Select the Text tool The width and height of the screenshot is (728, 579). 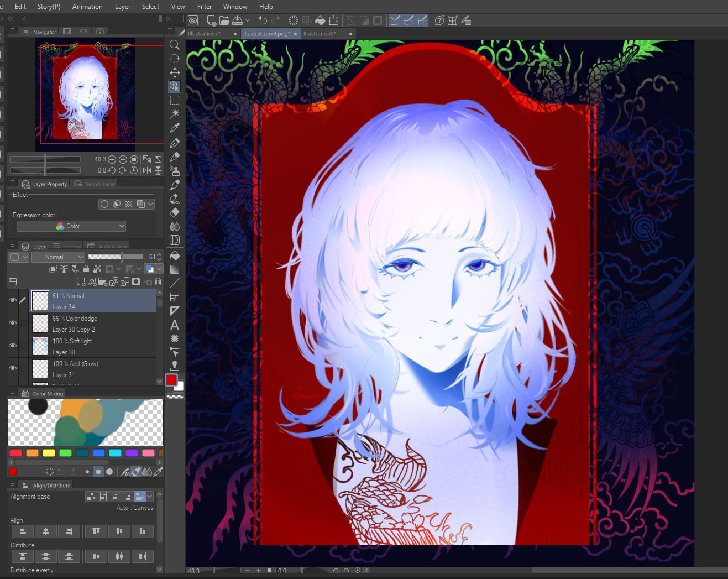tap(175, 325)
